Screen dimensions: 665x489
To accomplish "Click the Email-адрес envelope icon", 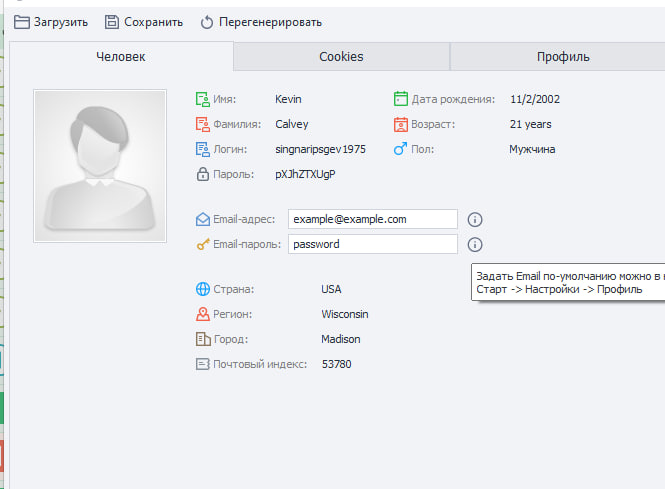I will [203, 219].
